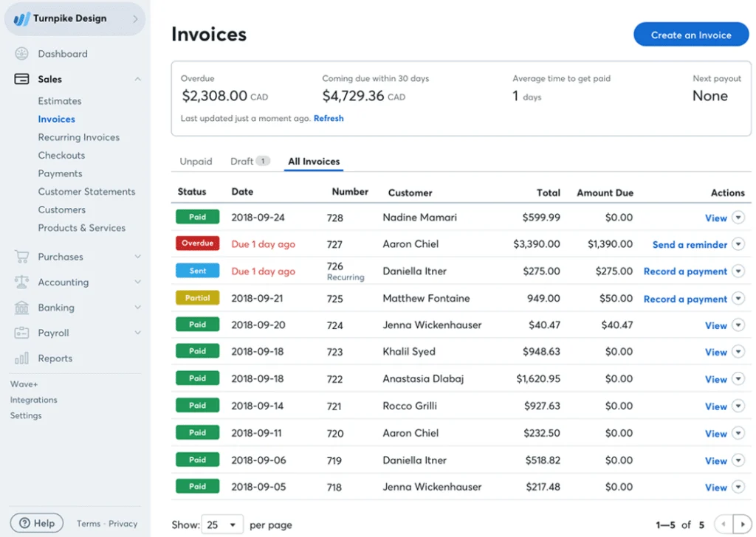Record a payment for Daniella Itner's invoice 726
756x537 pixels.
685,271
